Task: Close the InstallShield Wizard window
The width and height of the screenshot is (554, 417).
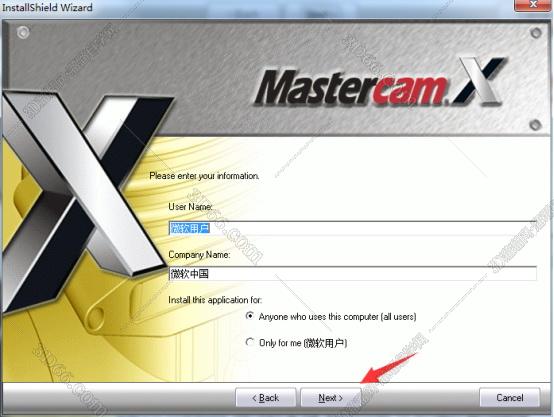Action: [x=534, y=5]
